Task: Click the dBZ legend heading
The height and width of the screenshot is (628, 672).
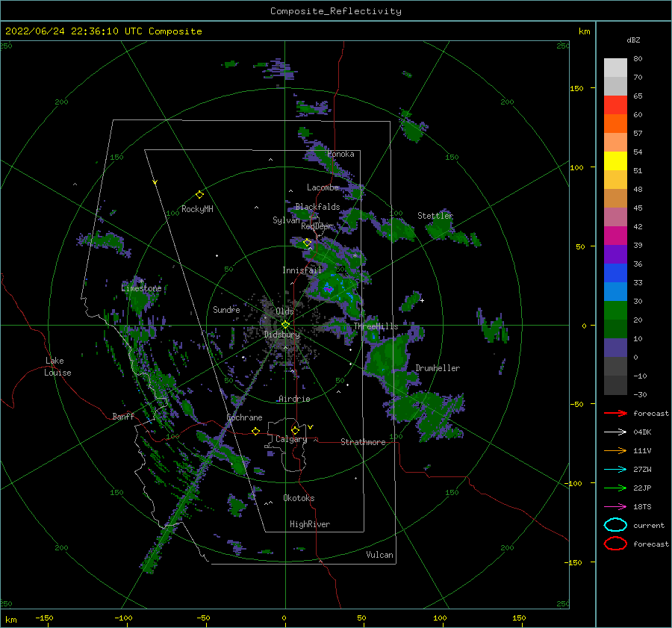Action: (x=633, y=40)
